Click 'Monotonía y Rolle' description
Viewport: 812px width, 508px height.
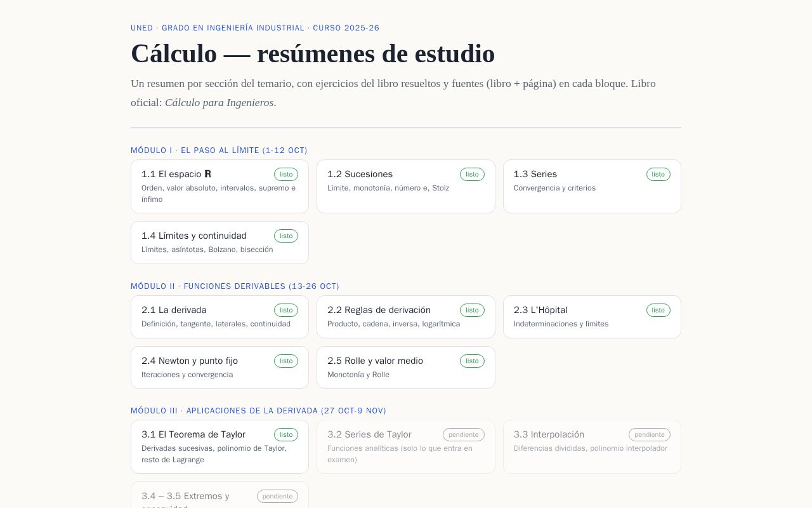pyautogui.click(x=358, y=375)
